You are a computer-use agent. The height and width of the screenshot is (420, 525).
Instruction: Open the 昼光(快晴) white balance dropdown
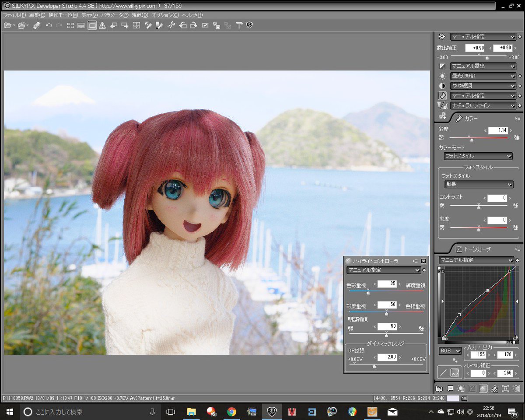click(483, 76)
